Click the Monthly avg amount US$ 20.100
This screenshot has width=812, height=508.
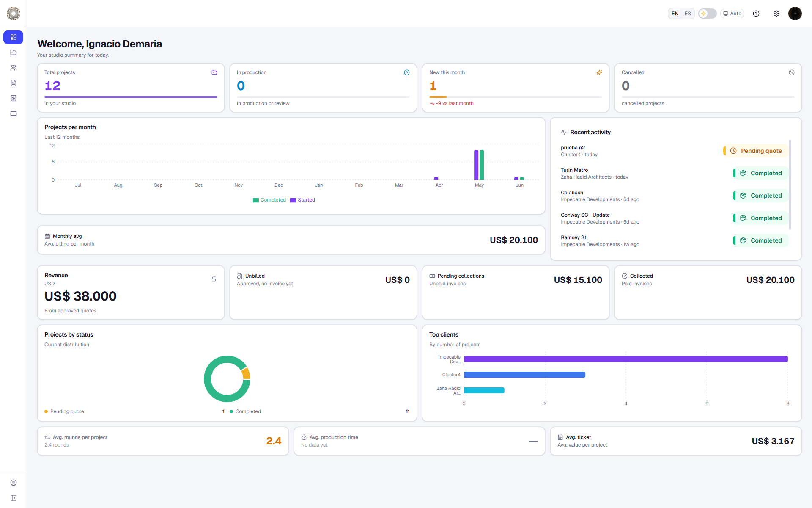pyautogui.click(x=514, y=240)
